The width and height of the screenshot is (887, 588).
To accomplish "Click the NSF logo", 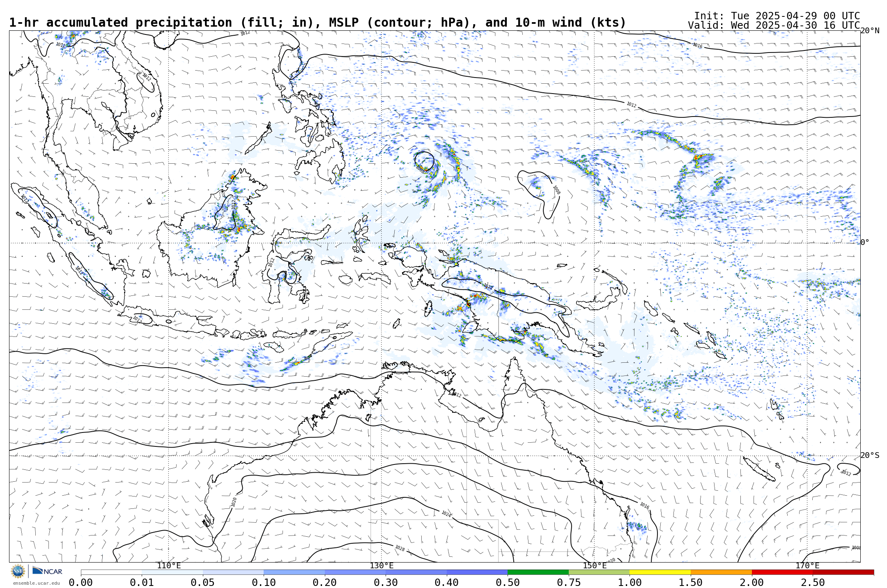I will [x=18, y=571].
